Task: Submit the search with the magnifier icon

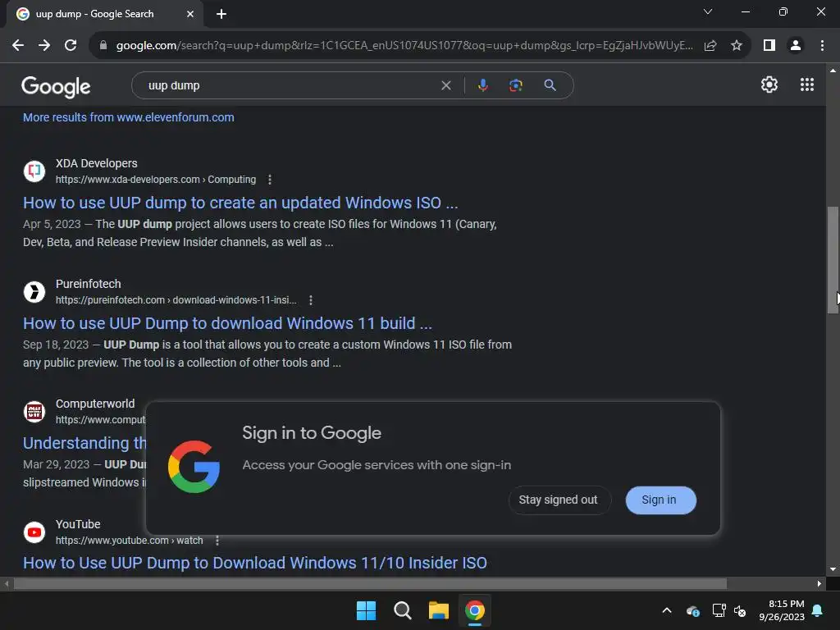Action: point(550,85)
